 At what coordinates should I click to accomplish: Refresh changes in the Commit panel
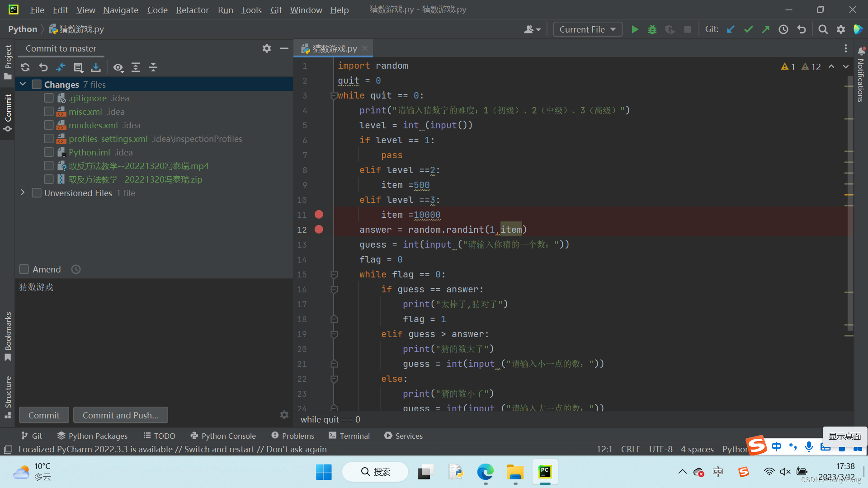click(25, 68)
